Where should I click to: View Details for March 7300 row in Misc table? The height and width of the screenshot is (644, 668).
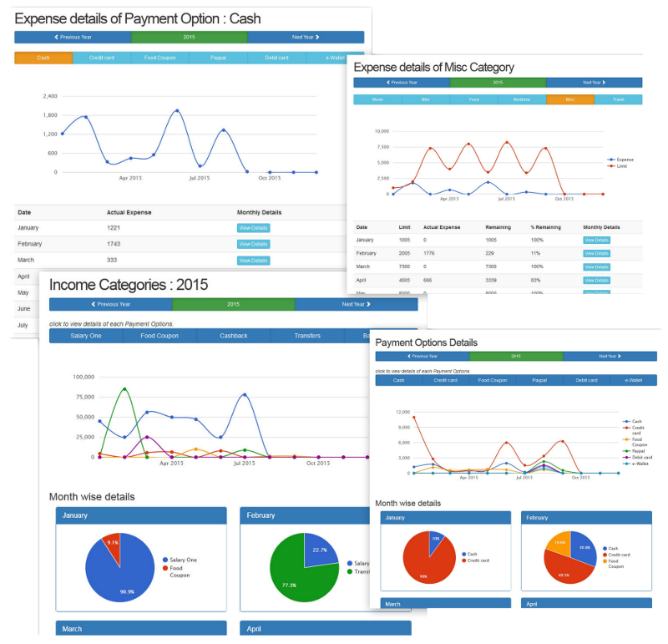point(596,267)
